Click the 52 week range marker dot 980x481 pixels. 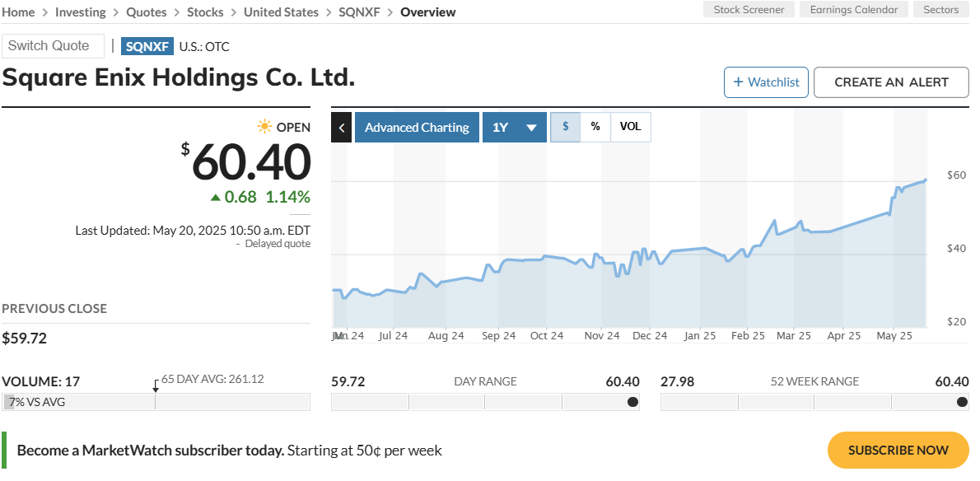[963, 402]
